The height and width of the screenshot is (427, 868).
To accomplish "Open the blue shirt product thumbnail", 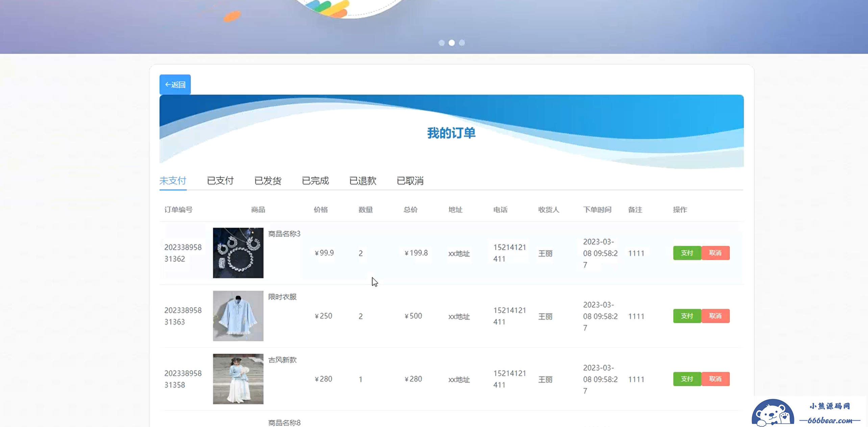I will (x=238, y=316).
